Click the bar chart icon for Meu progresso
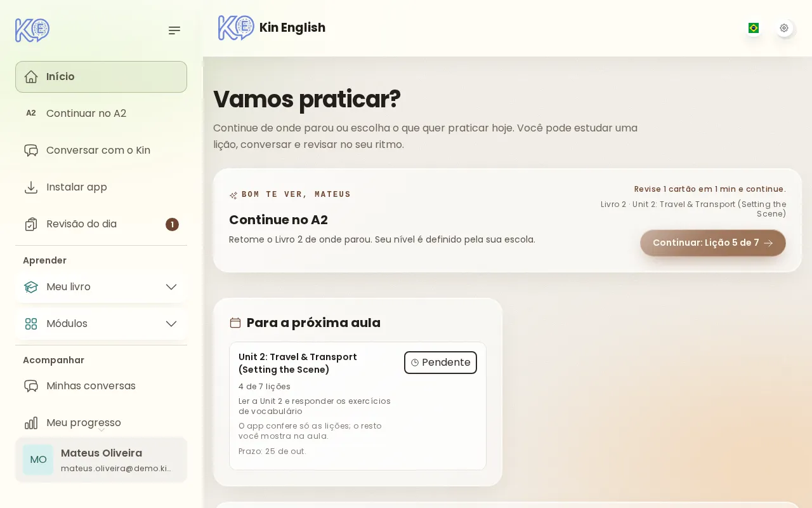812x508 pixels. 31,423
